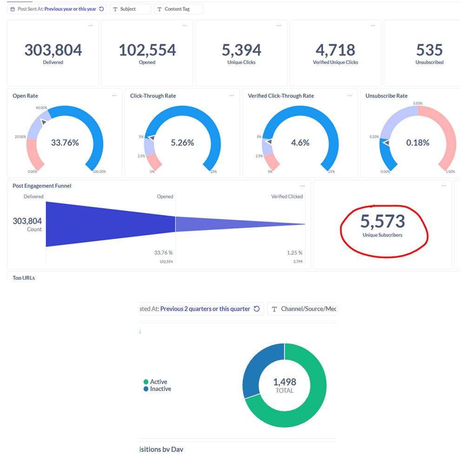Click "Previous 2 quarters or this quarter" filter

(x=205, y=309)
